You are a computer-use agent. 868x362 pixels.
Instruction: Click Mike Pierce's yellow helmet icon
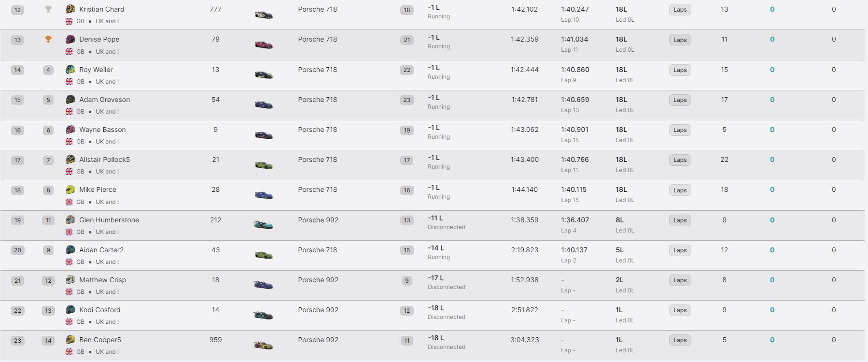coord(70,189)
